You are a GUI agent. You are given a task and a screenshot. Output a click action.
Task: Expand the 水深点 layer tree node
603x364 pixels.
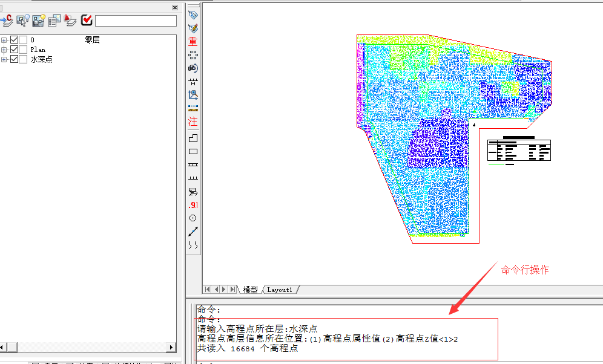point(4,59)
